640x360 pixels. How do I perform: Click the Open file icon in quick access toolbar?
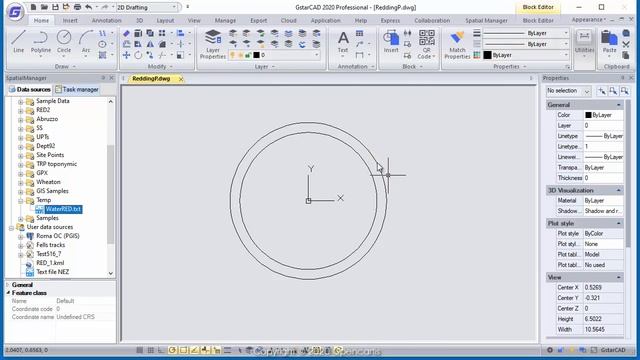[x=44, y=7]
